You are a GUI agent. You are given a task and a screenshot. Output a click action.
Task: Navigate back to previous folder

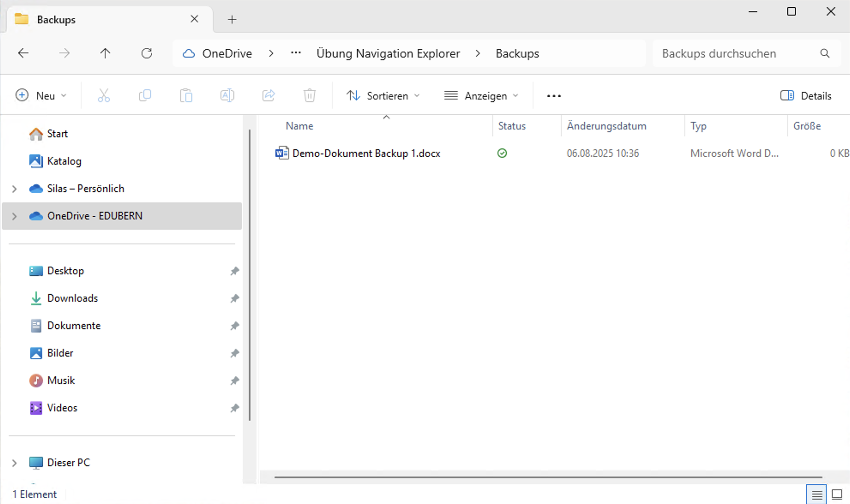(23, 54)
